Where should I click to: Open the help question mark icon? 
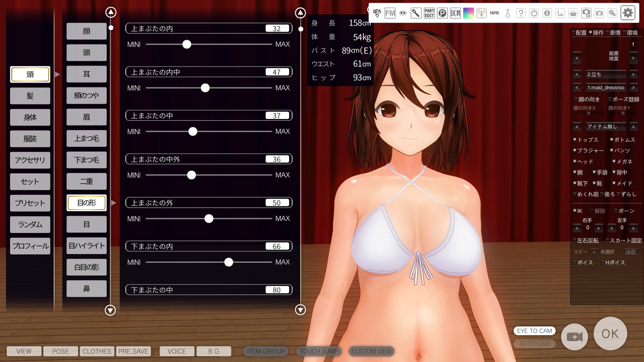point(521,13)
